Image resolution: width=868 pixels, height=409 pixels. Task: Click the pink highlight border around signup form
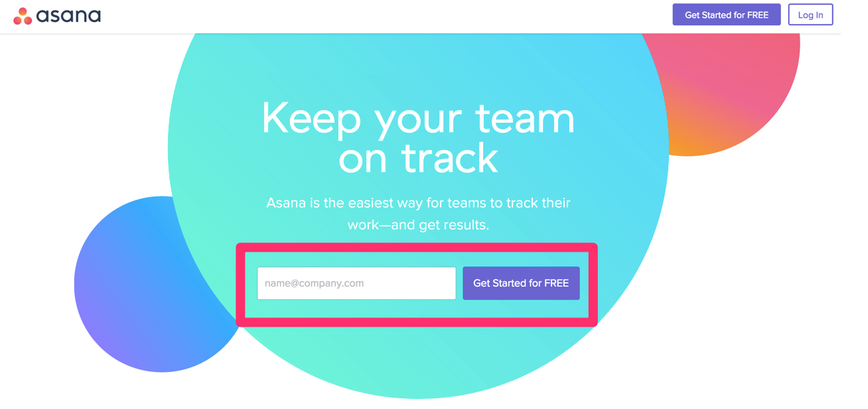click(417, 248)
